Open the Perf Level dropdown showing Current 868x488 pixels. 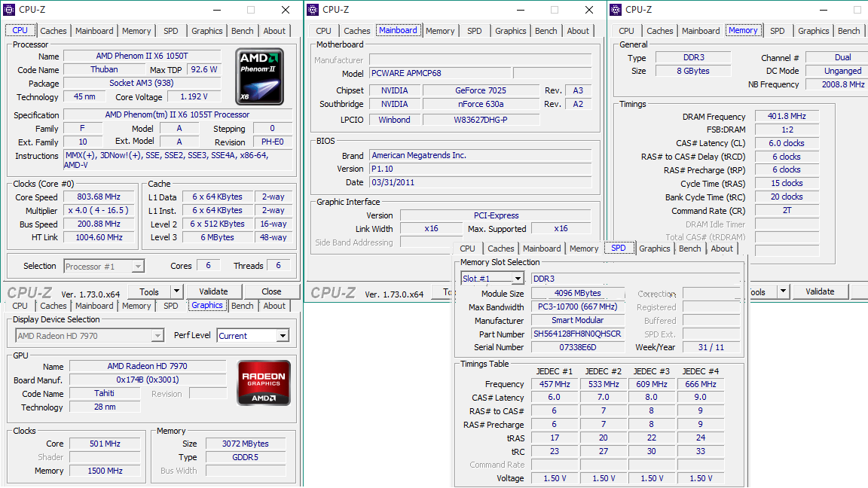tap(253, 335)
